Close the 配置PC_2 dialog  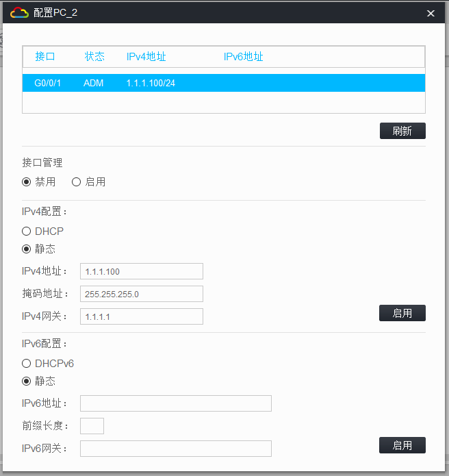[431, 13]
